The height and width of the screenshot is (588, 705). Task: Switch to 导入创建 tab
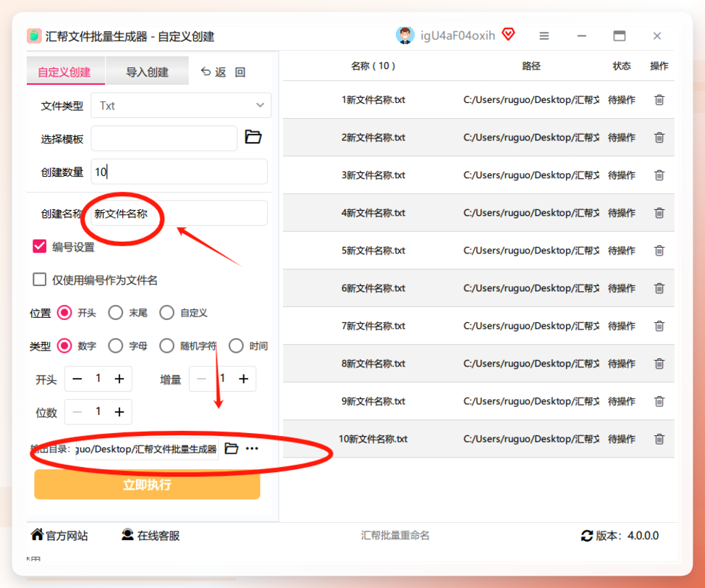147,71
